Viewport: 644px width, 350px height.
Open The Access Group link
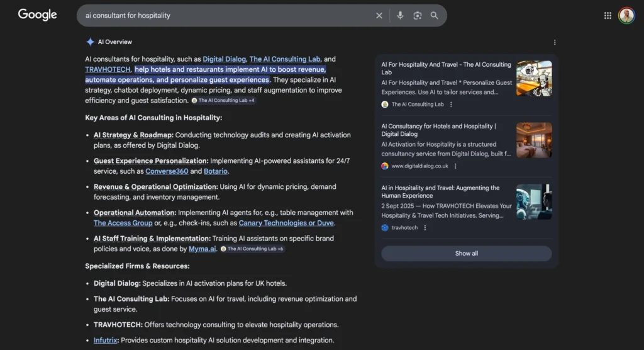click(x=123, y=223)
